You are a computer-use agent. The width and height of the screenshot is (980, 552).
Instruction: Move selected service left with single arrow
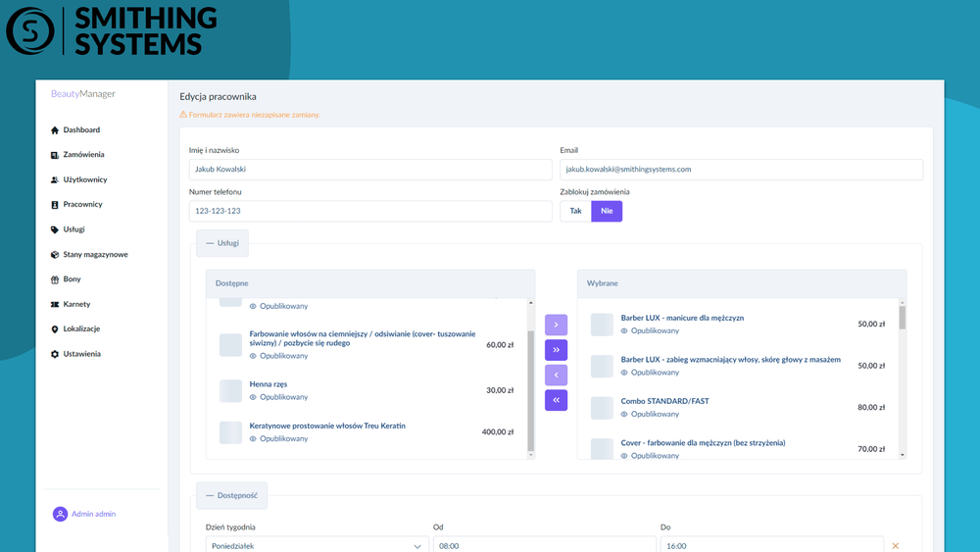556,376
